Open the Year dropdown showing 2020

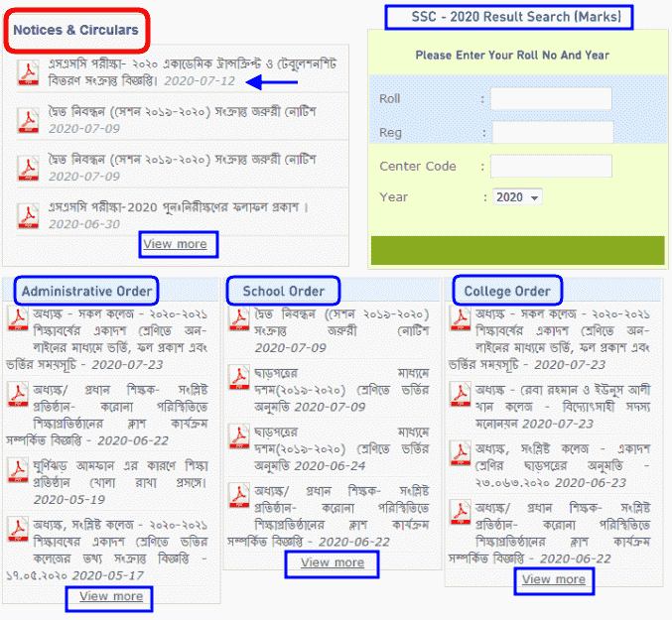pos(517,197)
